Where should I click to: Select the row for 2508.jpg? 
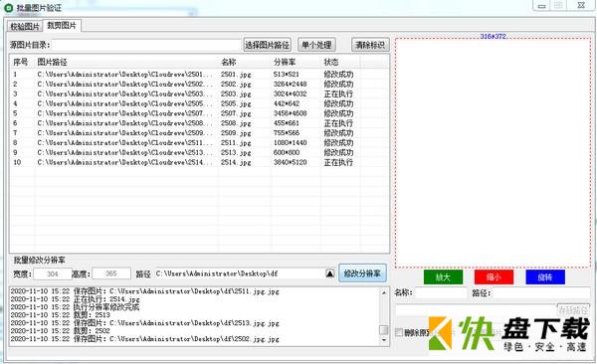[x=199, y=123]
